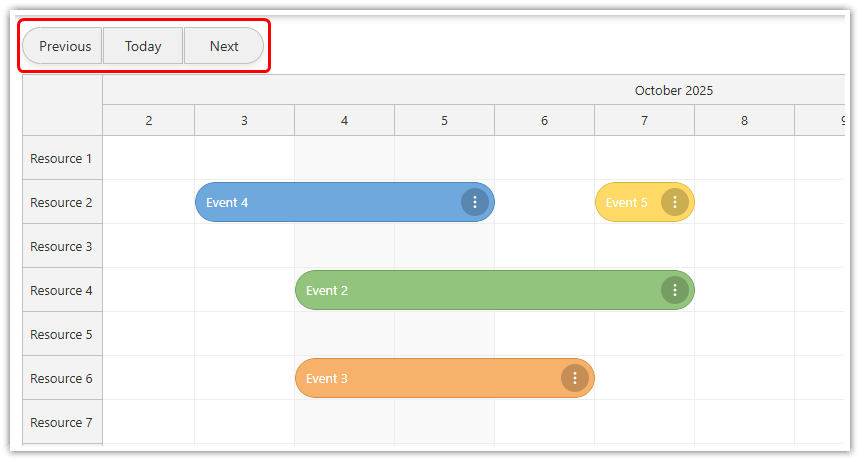Select the yellow Event 5 bar
This screenshot has width=860, height=461.
click(627, 202)
